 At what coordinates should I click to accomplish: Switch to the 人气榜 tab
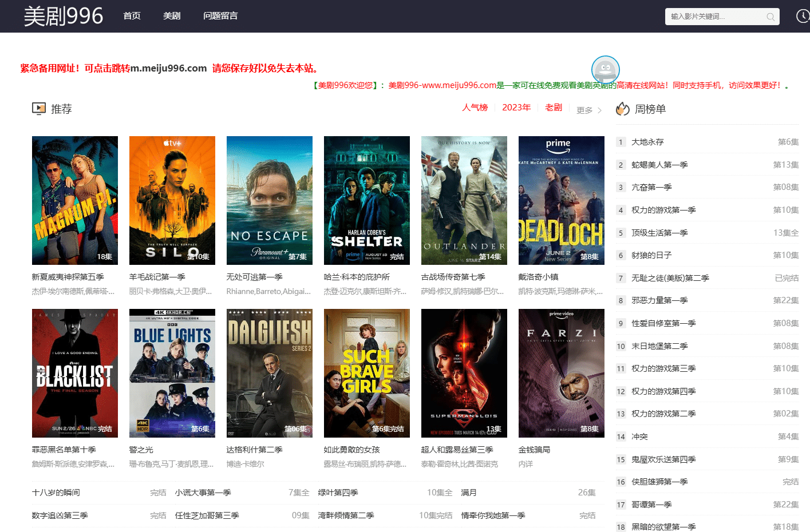[475, 108]
